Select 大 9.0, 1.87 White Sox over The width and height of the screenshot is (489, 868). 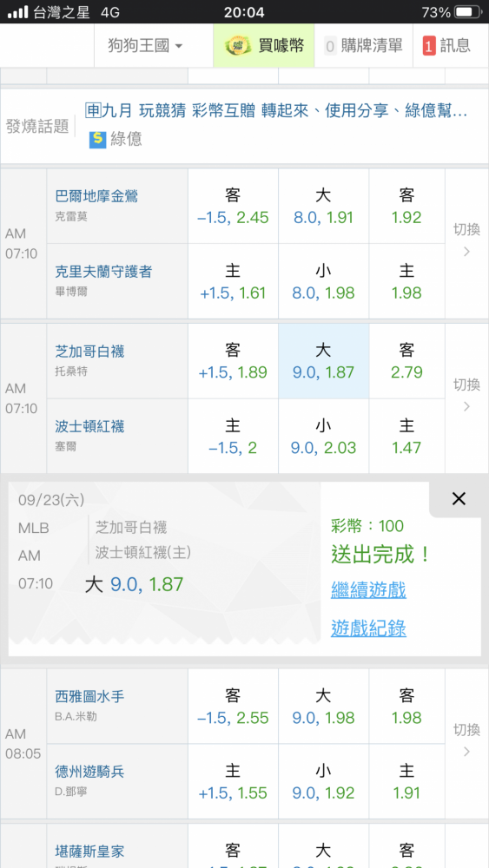click(x=323, y=361)
